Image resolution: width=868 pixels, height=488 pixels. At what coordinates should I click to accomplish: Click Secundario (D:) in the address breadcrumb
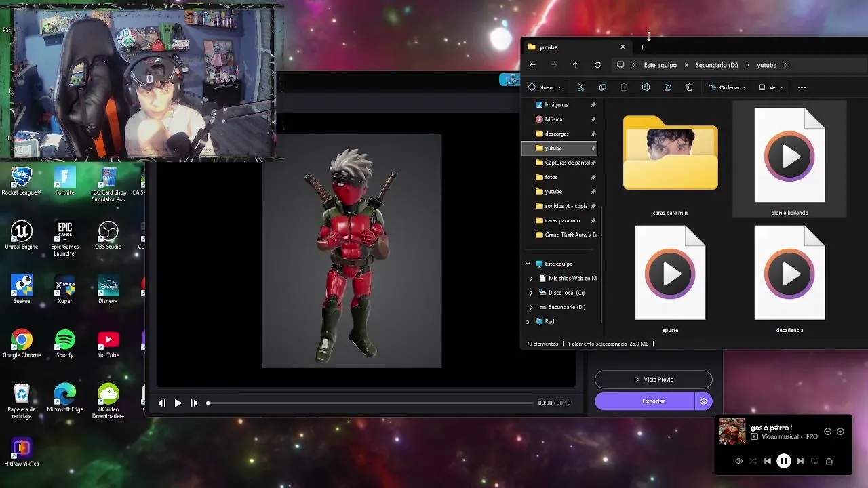click(x=717, y=65)
